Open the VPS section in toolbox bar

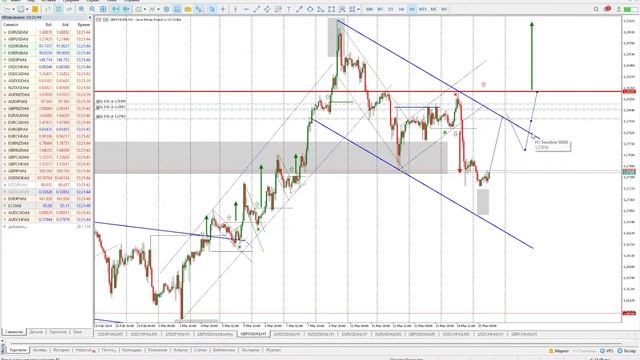pyautogui.click(x=607, y=351)
